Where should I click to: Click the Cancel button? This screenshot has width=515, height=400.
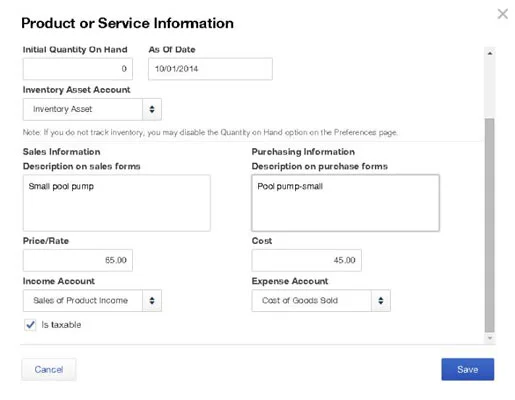coord(49,369)
